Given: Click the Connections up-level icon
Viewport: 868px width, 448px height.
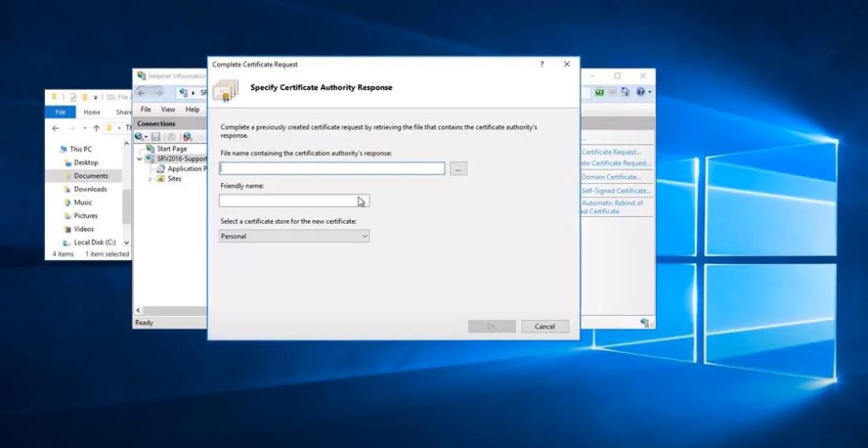Looking at the screenshot, I should tap(171, 136).
